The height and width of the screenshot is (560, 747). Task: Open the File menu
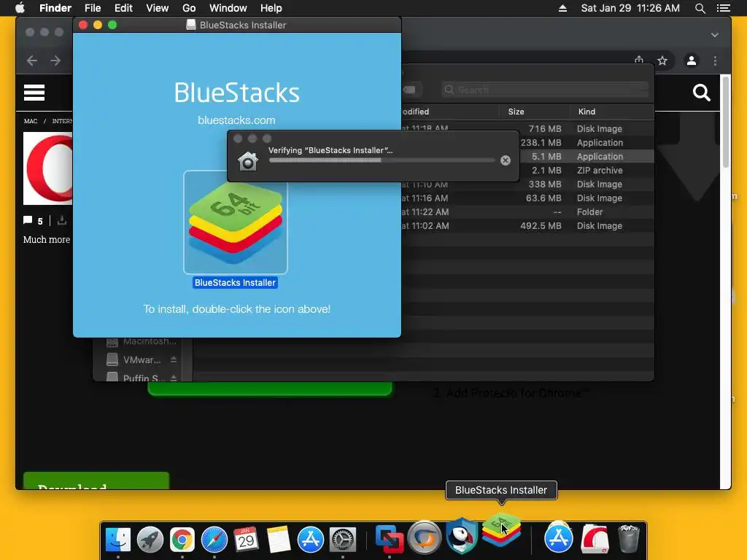tap(93, 8)
